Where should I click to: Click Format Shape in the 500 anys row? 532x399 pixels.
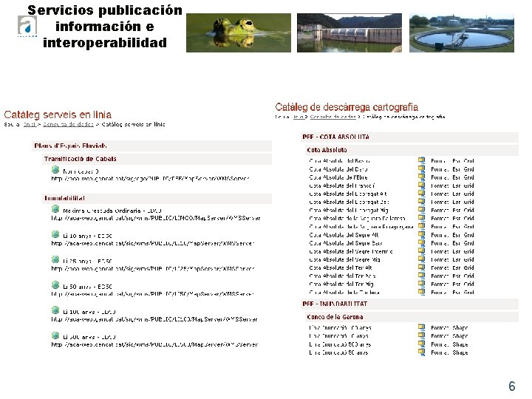coord(449,344)
